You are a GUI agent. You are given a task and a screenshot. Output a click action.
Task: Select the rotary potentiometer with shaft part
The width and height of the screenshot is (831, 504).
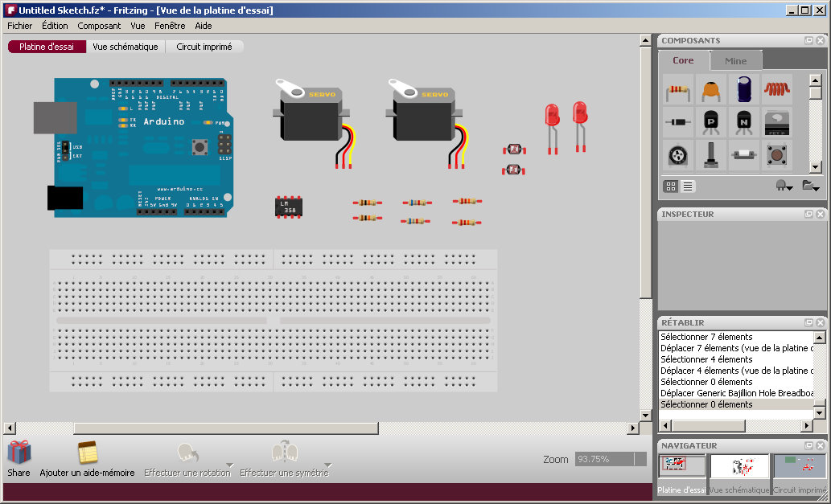[x=710, y=155]
